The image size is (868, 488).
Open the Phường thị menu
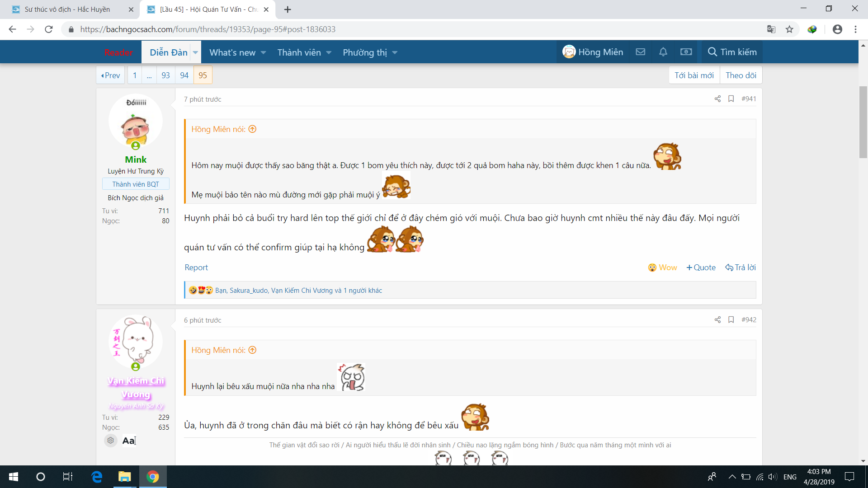click(x=365, y=52)
